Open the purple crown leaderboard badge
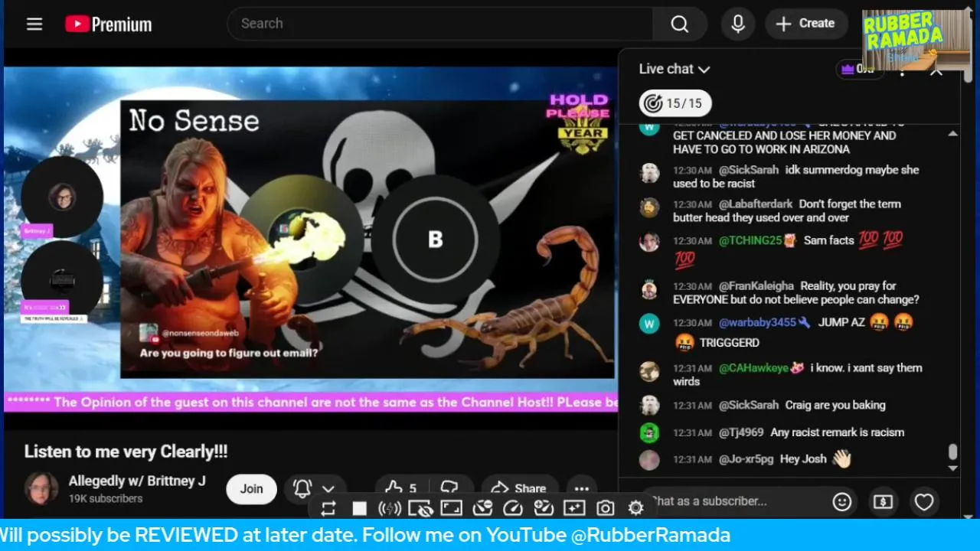This screenshot has height=551, width=980. coord(860,69)
